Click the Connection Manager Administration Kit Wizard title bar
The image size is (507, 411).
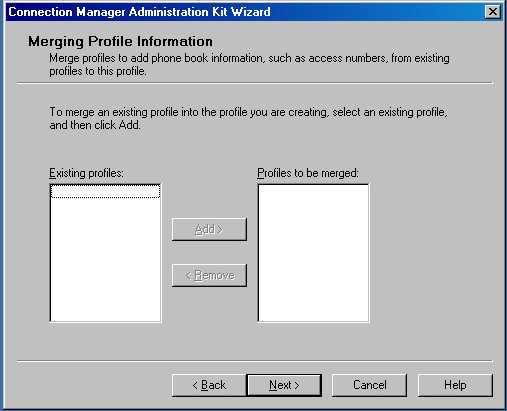pyautogui.click(x=245, y=12)
